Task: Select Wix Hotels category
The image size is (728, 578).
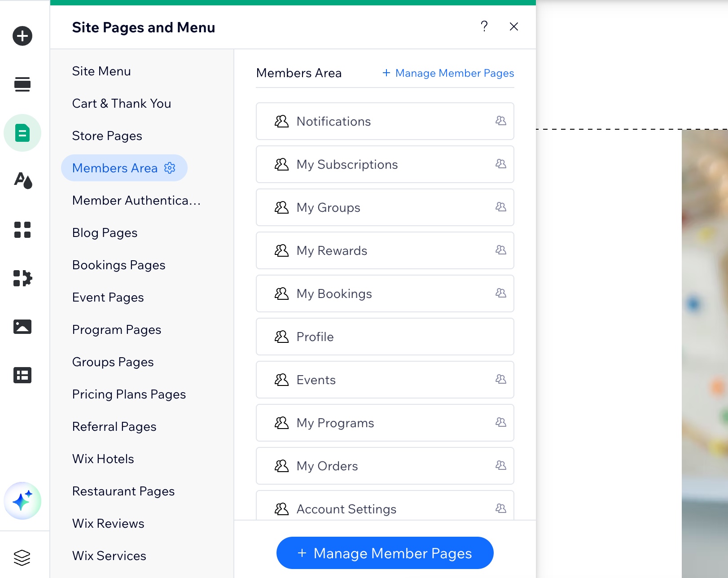Action: (103, 459)
